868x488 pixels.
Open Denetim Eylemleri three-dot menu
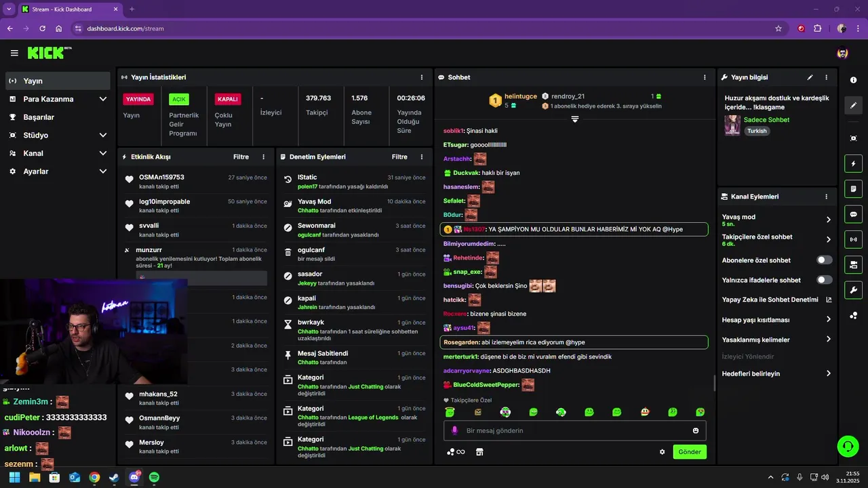pos(422,157)
